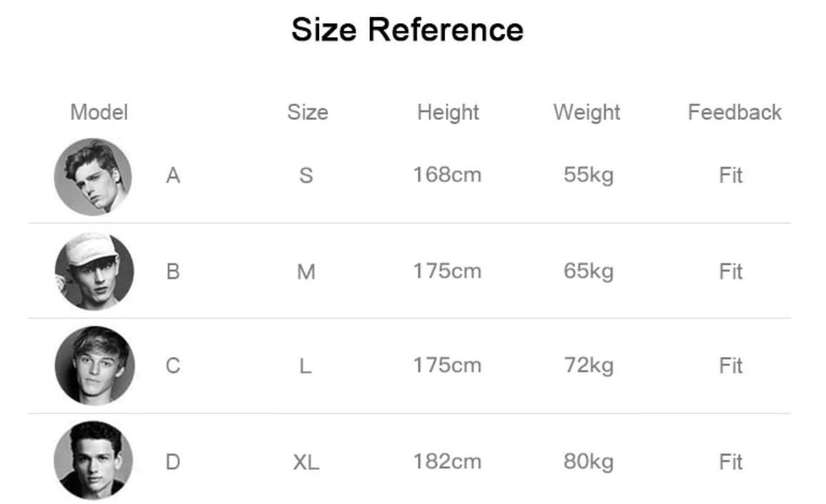Screen dimensions: 826x504
Task: Click the model letter B label
Action: coord(173,272)
